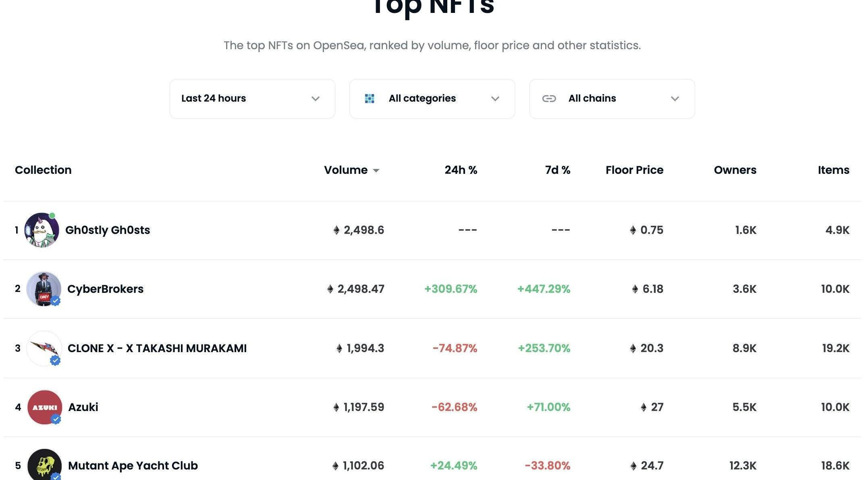Open the CyberBrokers collection link
868x480 pixels.
click(105, 289)
